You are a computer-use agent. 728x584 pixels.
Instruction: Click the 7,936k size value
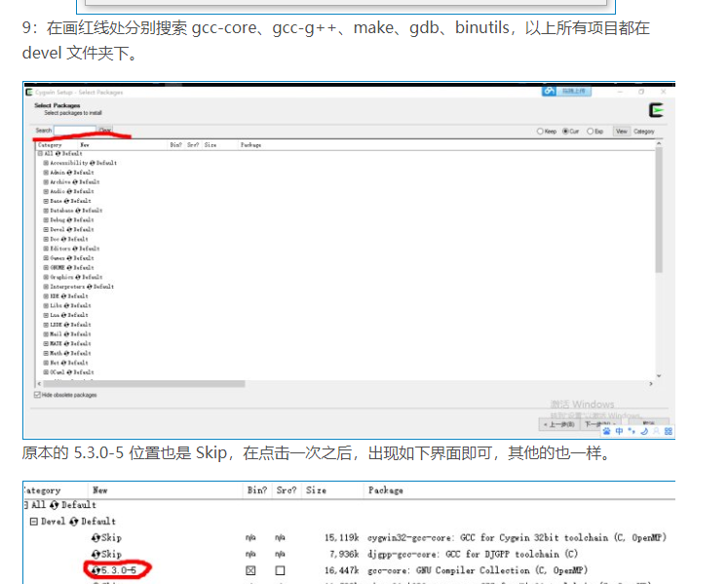[344, 554]
